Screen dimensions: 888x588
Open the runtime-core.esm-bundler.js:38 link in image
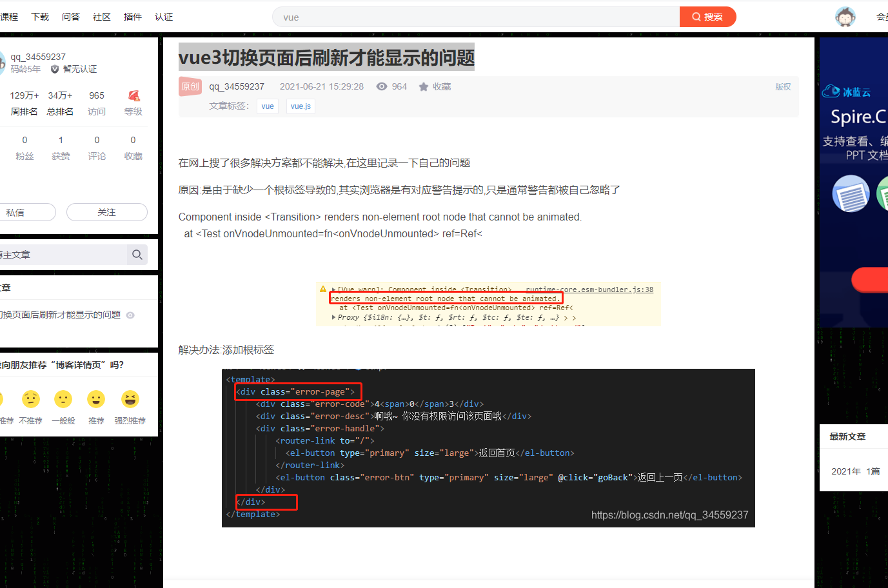[589, 289]
